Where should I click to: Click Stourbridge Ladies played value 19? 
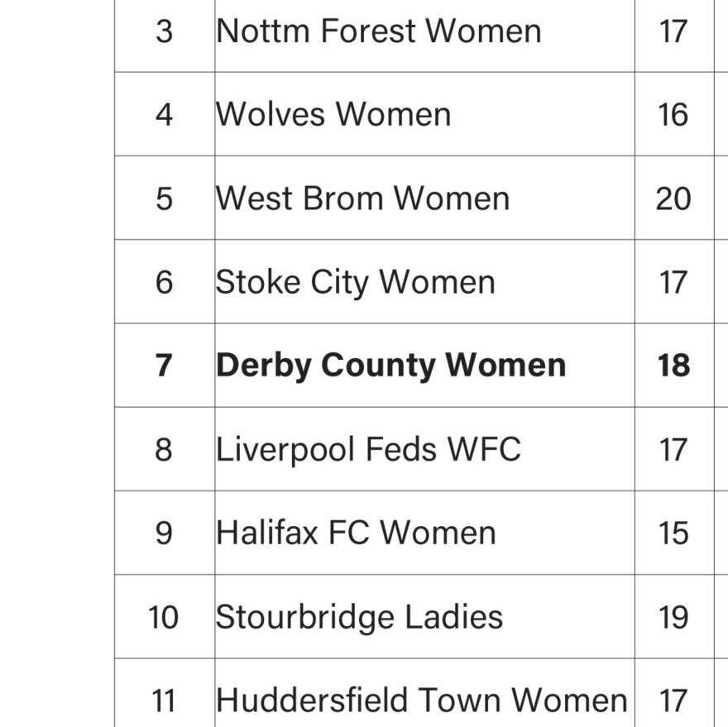(673, 617)
